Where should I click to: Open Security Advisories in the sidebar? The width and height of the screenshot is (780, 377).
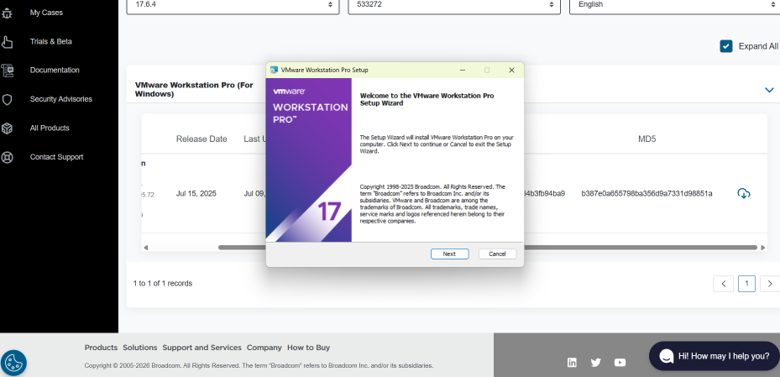pos(61,99)
